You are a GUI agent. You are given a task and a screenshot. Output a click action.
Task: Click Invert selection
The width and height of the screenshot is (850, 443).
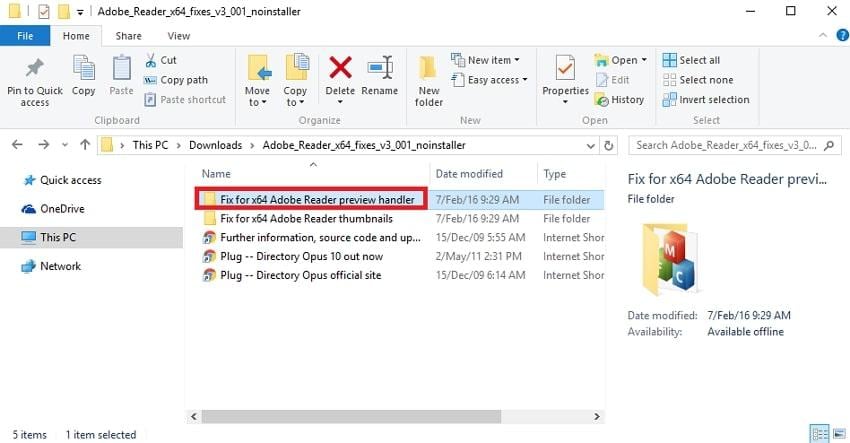pyautogui.click(x=706, y=100)
